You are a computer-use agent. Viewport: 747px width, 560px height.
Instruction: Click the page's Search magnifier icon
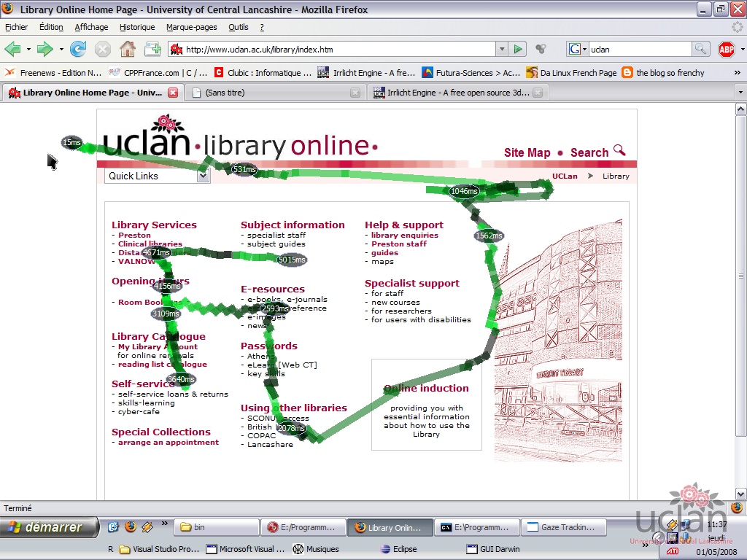[x=619, y=150]
